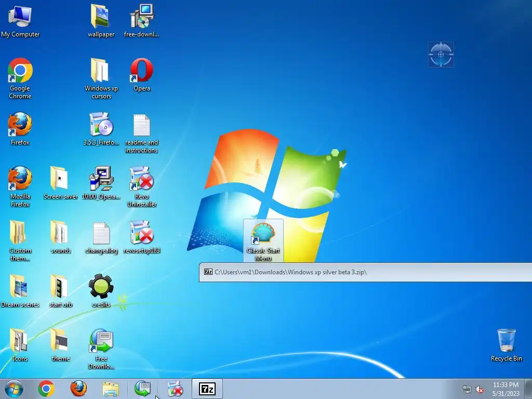Select the free-downl... installer icon
This screenshot has height=399, width=532.
(141, 21)
